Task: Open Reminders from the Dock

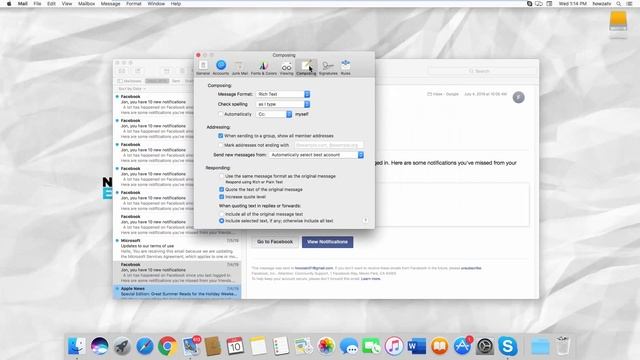Action: (x=281, y=346)
